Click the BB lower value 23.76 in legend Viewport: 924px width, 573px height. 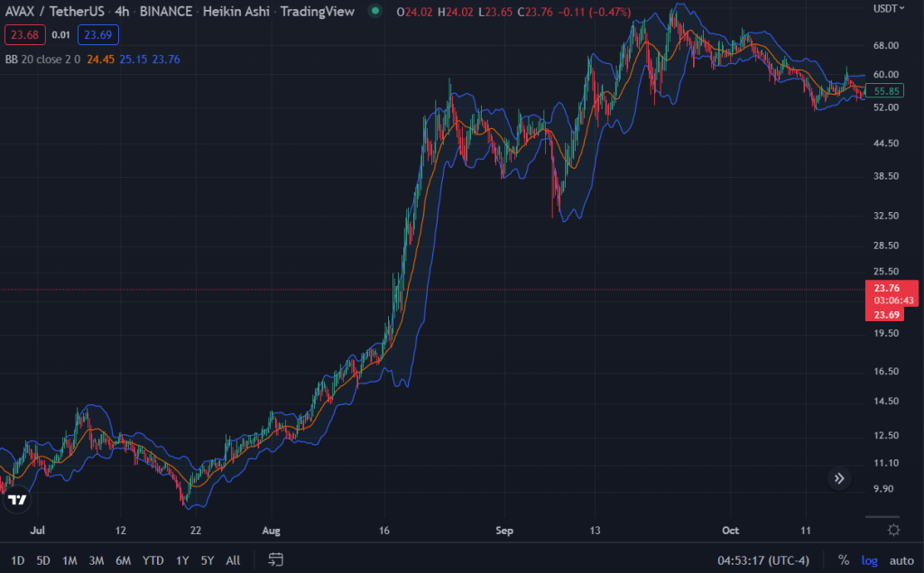click(x=166, y=59)
